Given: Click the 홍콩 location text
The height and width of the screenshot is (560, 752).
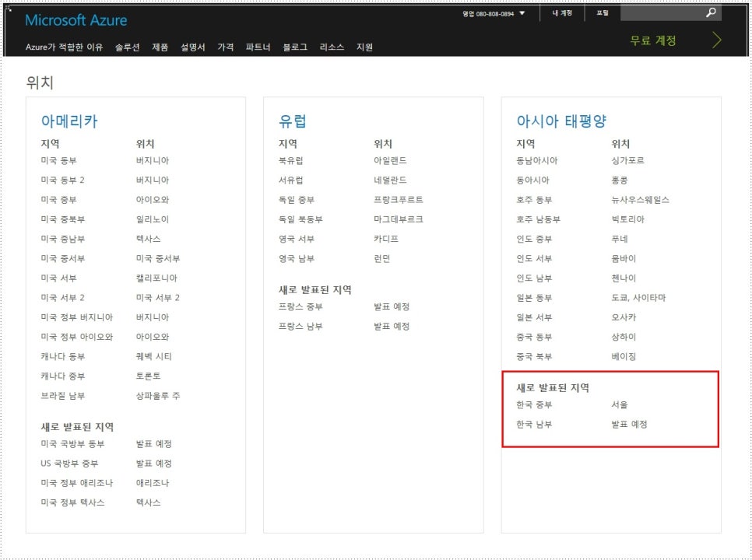Looking at the screenshot, I should (x=620, y=180).
